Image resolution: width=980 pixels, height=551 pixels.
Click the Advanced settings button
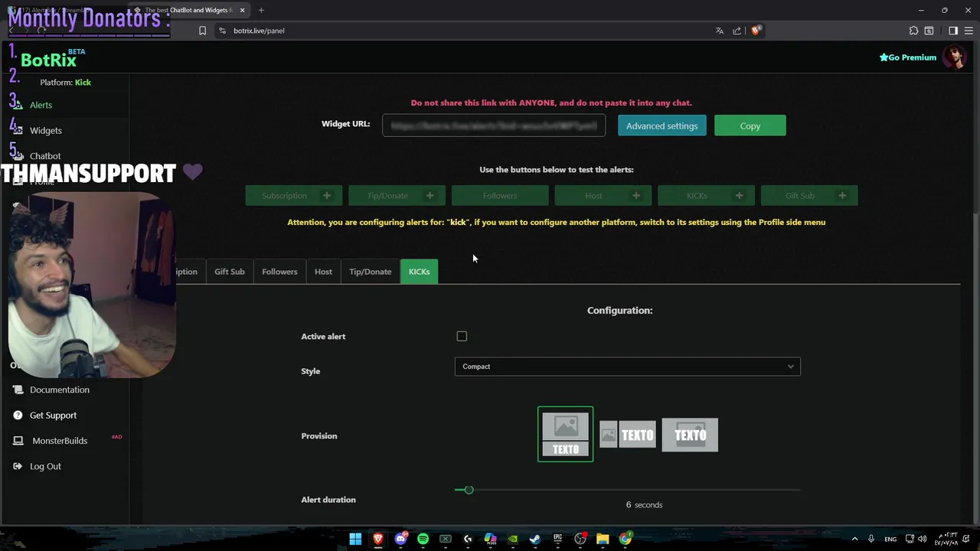point(662,126)
